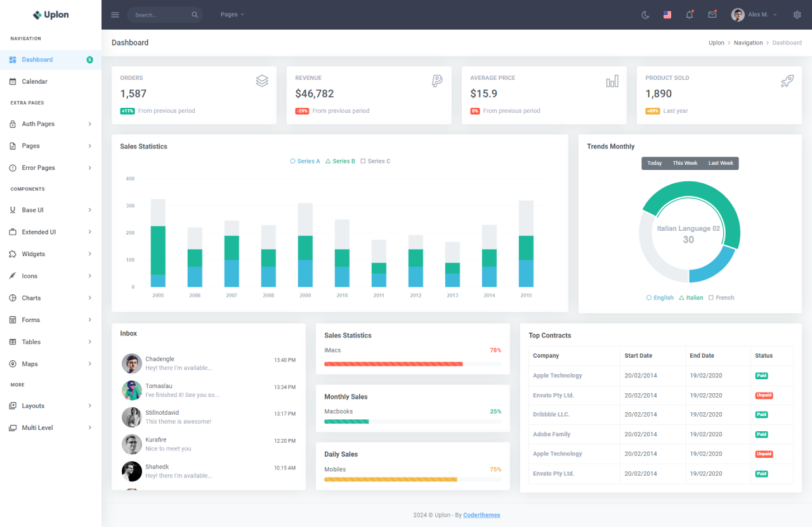Click the Orders layers icon
Image resolution: width=812 pixels, height=527 pixels.
(x=262, y=81)
